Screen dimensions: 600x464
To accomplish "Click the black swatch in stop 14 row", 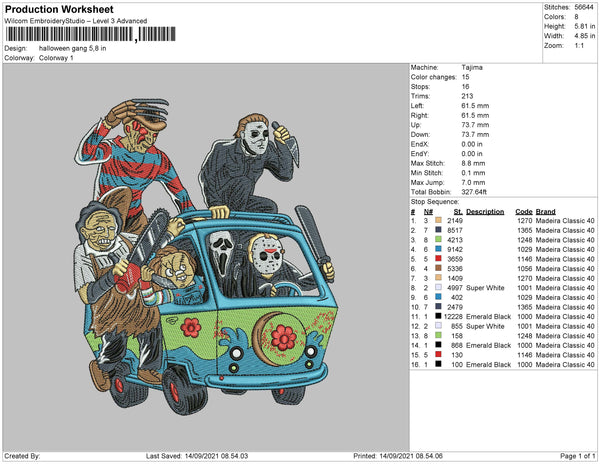I will (438, 345).
